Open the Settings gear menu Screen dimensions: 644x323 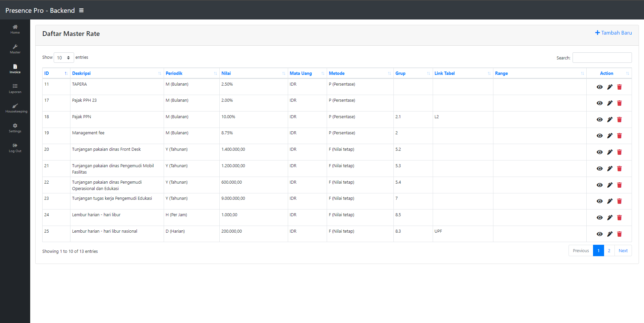tap(15, 128)
